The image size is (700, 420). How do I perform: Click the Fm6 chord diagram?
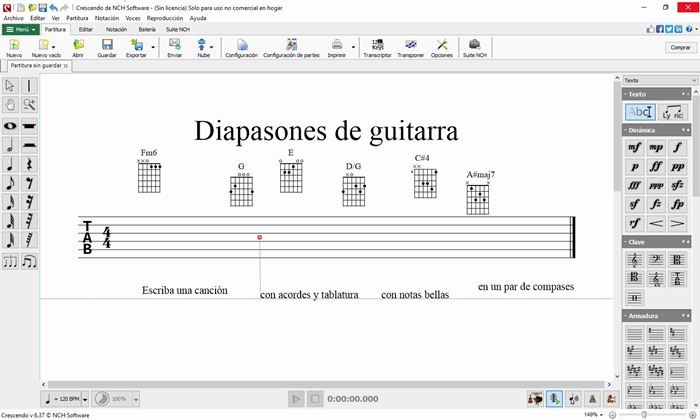click(149, 177)
